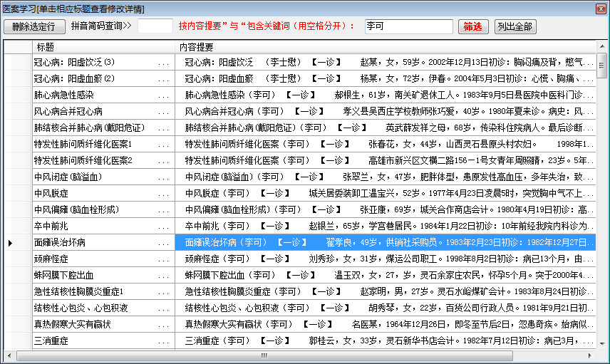Click the red 筛选 filter button
This screenshot has height=364, width=610.
pyautogui.click(x=472, y=26)
